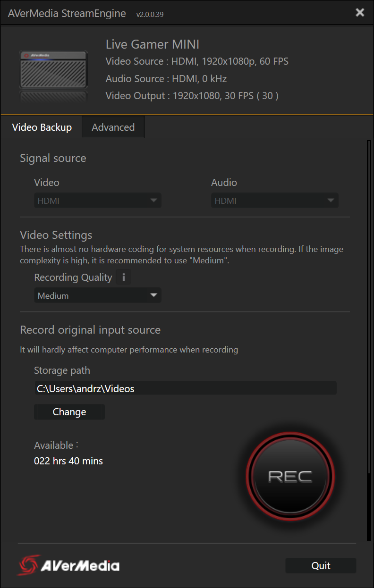Open the Audio signal source HDMI dropdown
The height and width of the screenshot is (588, 374).
275,201
